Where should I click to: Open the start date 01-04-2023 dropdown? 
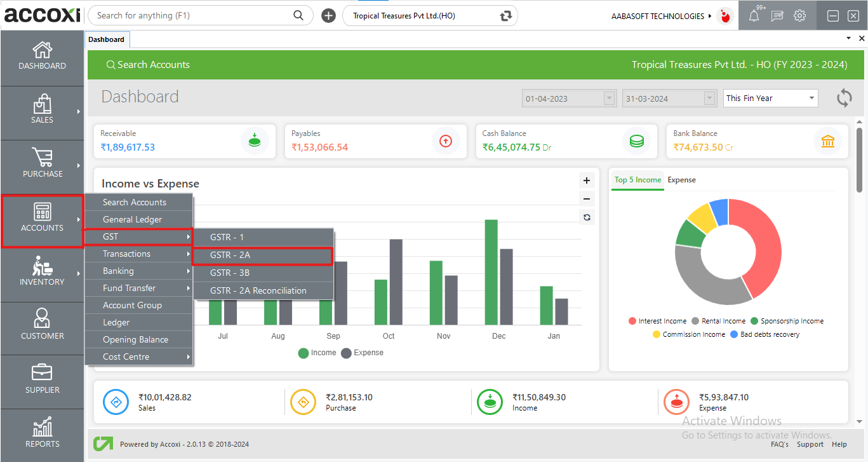610,99
